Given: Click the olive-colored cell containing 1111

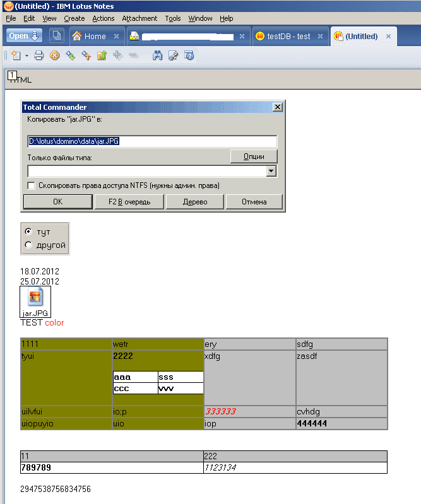Looking at the screenshot, I should click(66, 344).
